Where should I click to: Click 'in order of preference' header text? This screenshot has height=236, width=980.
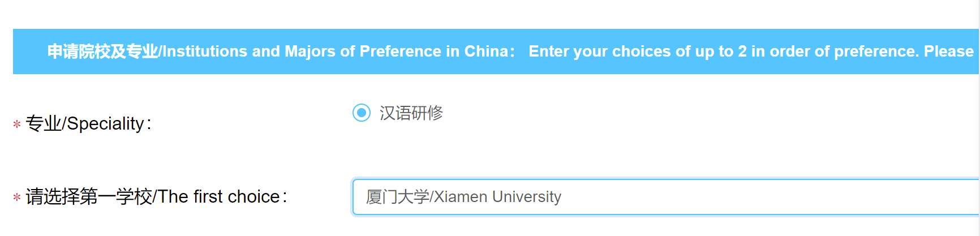pyautogui.click(x=835, y=52)
